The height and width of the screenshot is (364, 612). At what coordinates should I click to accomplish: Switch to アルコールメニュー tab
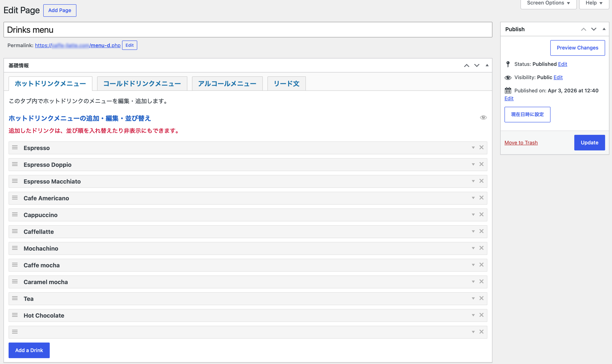227,84
